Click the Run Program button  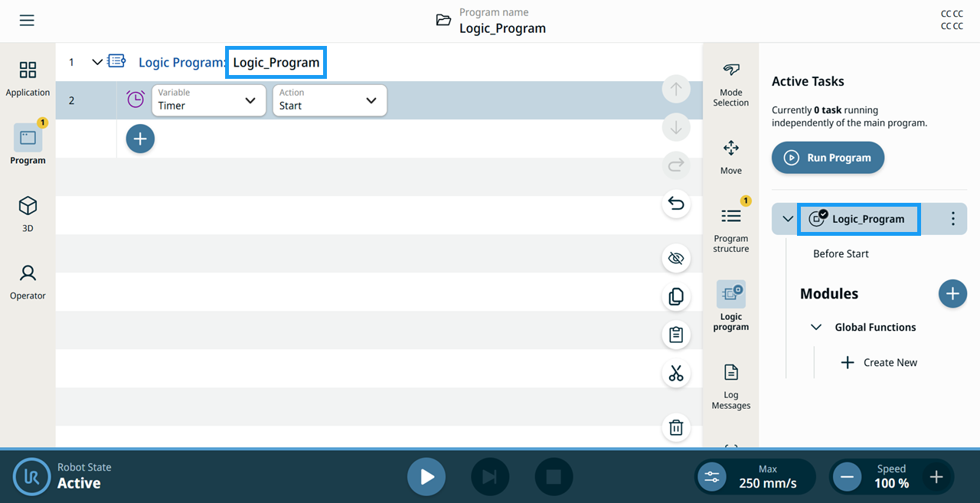[x=828, y=158]
